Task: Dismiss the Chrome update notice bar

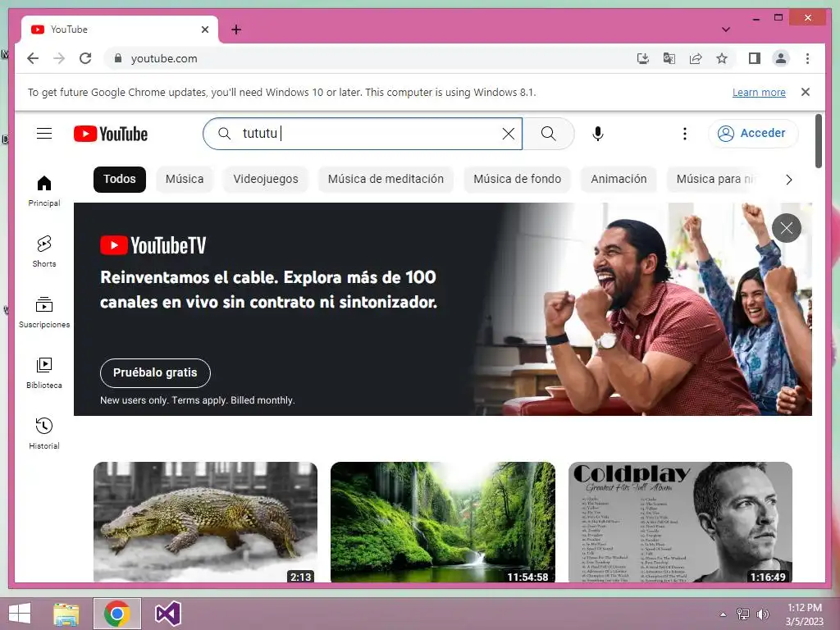Action: 806,92
